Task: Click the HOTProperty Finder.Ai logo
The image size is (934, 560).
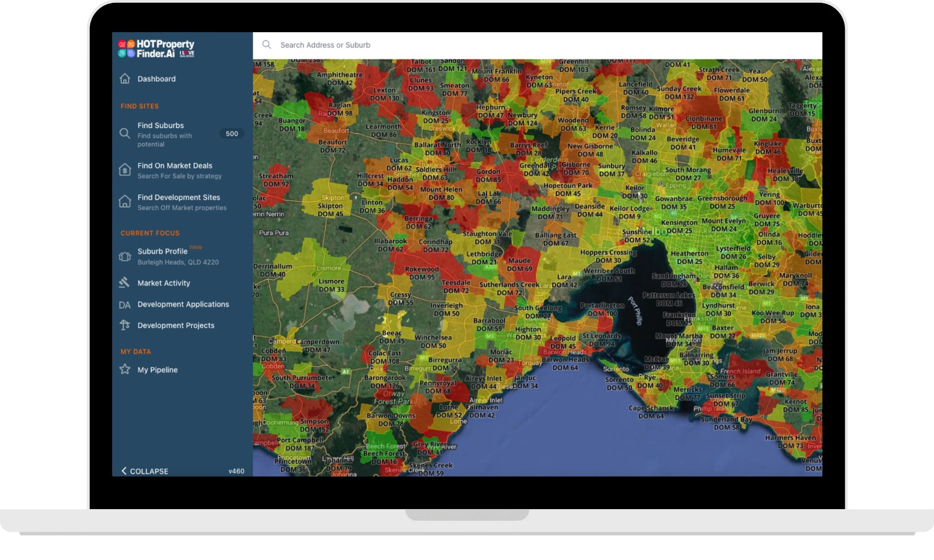Action: point(156,49)
